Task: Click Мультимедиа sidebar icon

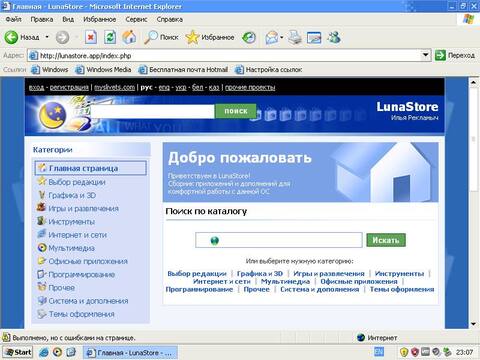Action: 42,247
